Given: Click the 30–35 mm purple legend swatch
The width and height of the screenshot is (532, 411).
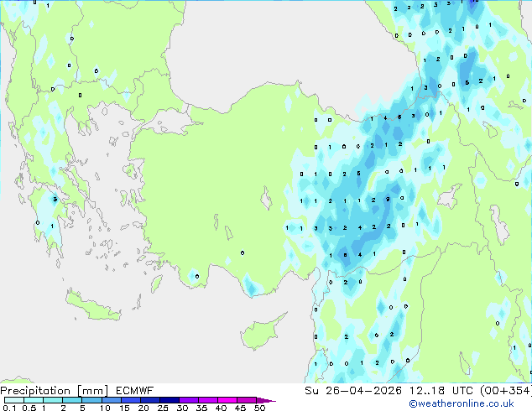Looking at the screenshot, I should pyautogui.click(x=188, y=400).
